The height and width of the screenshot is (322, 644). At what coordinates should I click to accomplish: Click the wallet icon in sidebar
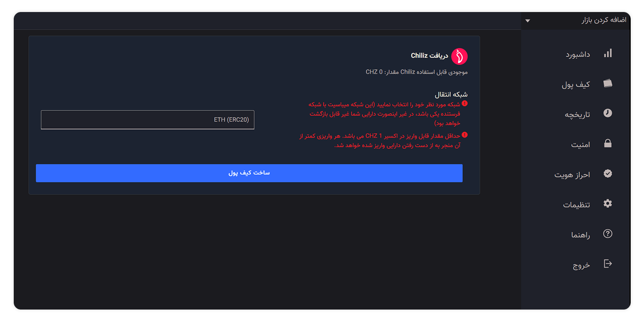click(x=608, y=83)
